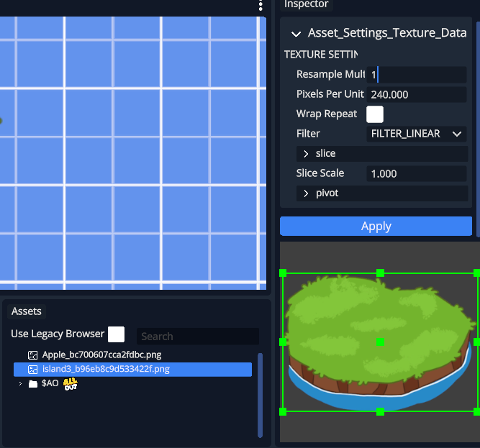Expand the $AO folder tree arrow
This screenshot has width=480, height=448.
[20, 384]
